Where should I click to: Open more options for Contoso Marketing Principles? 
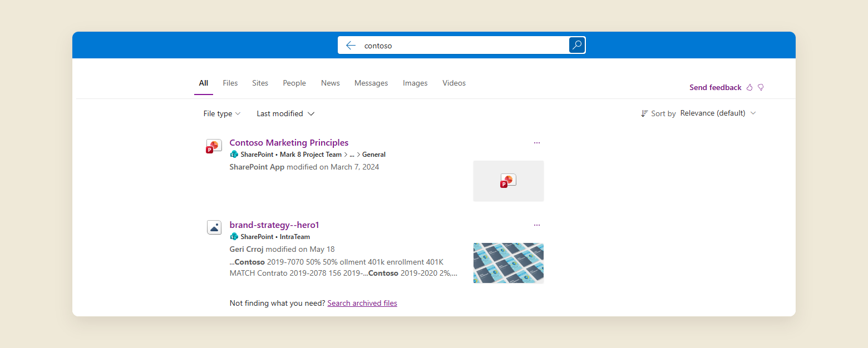pos(537,143)
